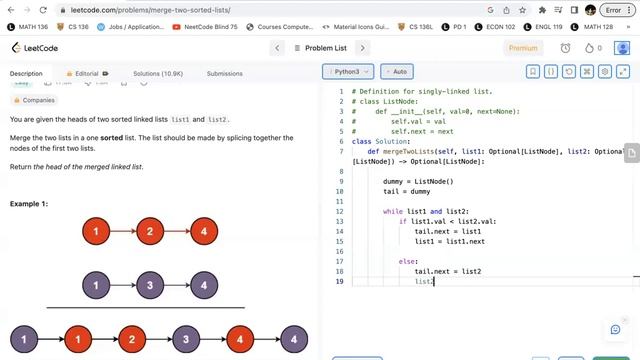Click the share page icon in address bar
Viewport: 640px width, 360px height.
click(x=506, y=10)
